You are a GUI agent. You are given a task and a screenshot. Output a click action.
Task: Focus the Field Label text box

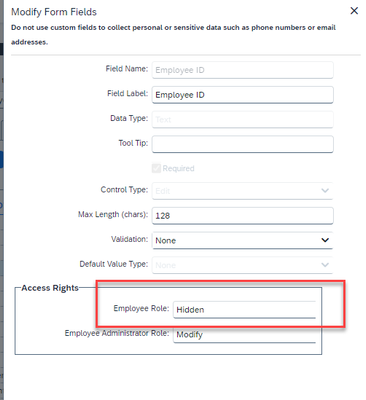(x=243, y=95)
